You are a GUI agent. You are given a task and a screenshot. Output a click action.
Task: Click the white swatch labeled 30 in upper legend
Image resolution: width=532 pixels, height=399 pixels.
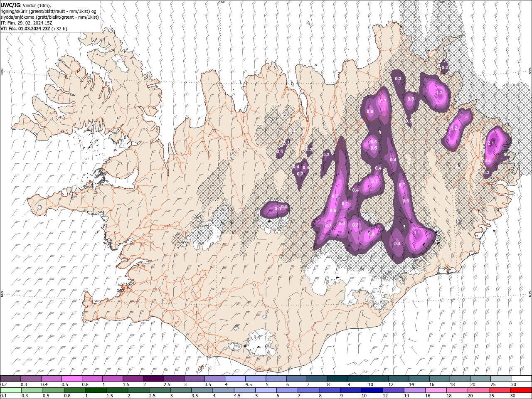tap(521, 379)
